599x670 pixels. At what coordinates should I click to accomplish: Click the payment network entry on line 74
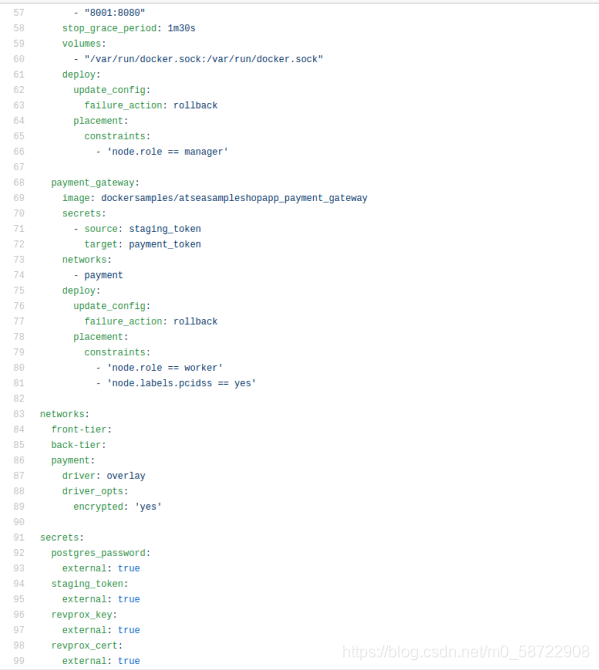103,275
